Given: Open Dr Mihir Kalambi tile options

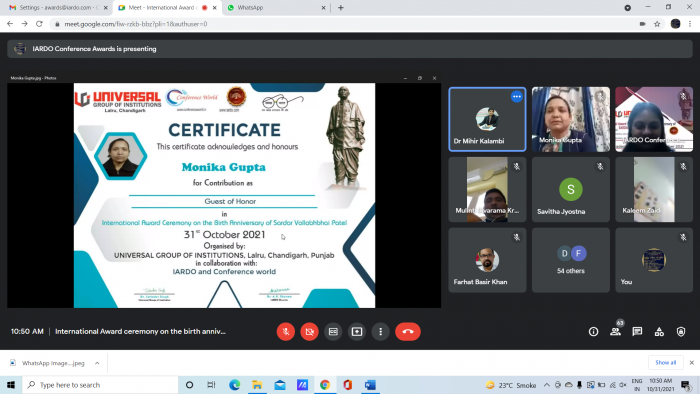Looking at the screenshot, I should pos(517,96).
